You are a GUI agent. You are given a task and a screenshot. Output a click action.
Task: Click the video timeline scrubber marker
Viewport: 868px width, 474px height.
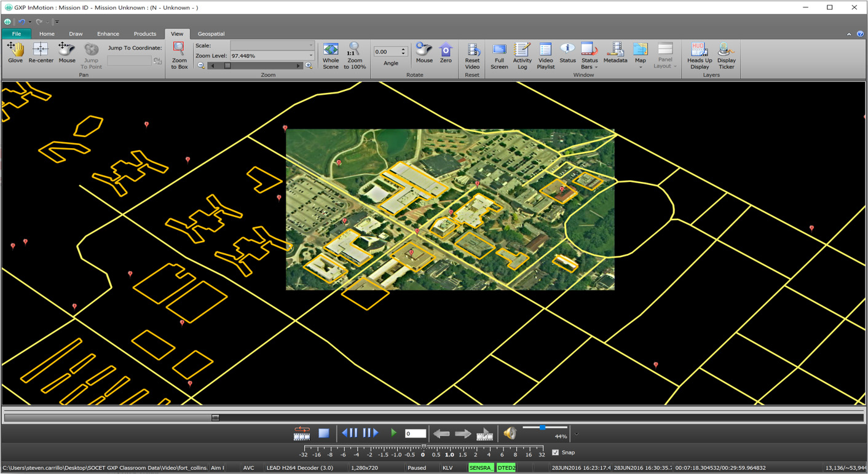[215, 418]
